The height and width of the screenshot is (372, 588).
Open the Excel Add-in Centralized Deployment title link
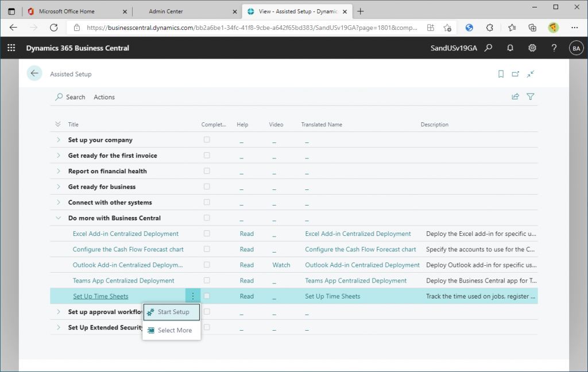126,234
